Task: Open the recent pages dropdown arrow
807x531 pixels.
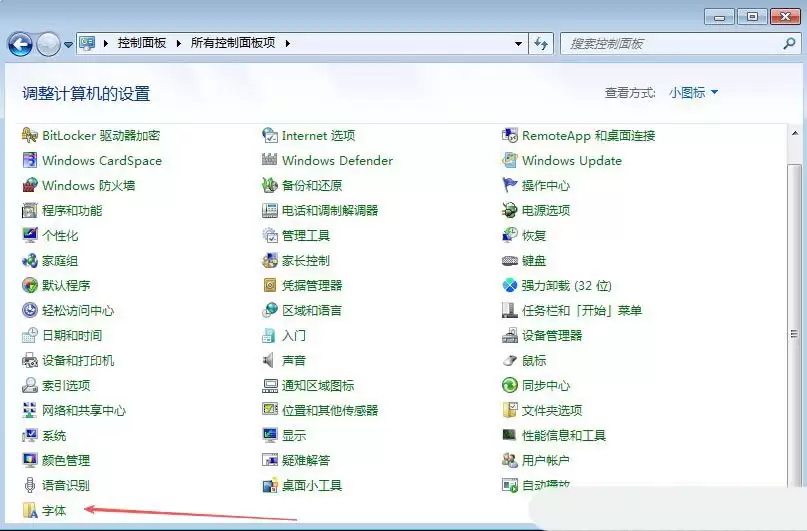Action: [x=68, y=45]
